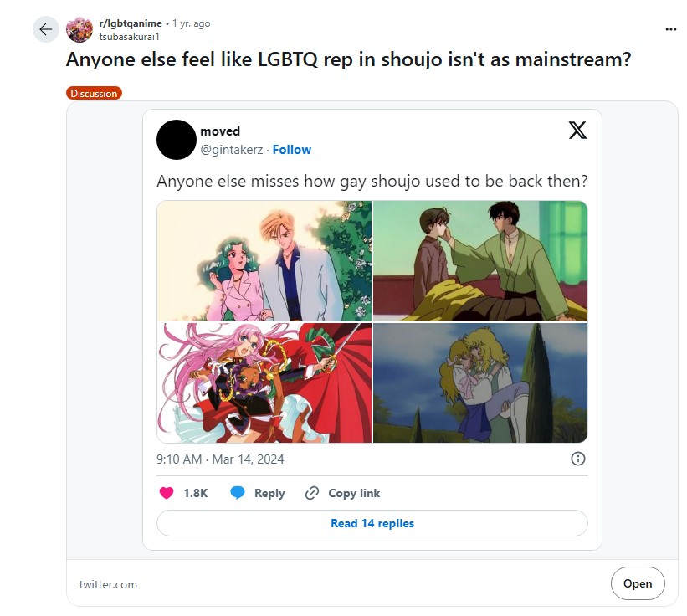Open the @gintakerz handle
Viewport: 687px width, 616px height.
coord(231,150)
